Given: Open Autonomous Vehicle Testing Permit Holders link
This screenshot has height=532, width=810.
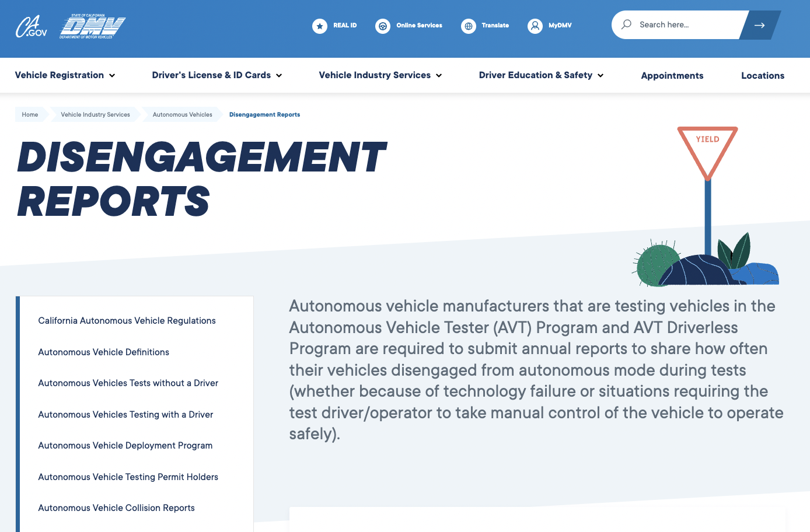Looking at the screenshot, I should pyautogui.click(x=128, y=477).
